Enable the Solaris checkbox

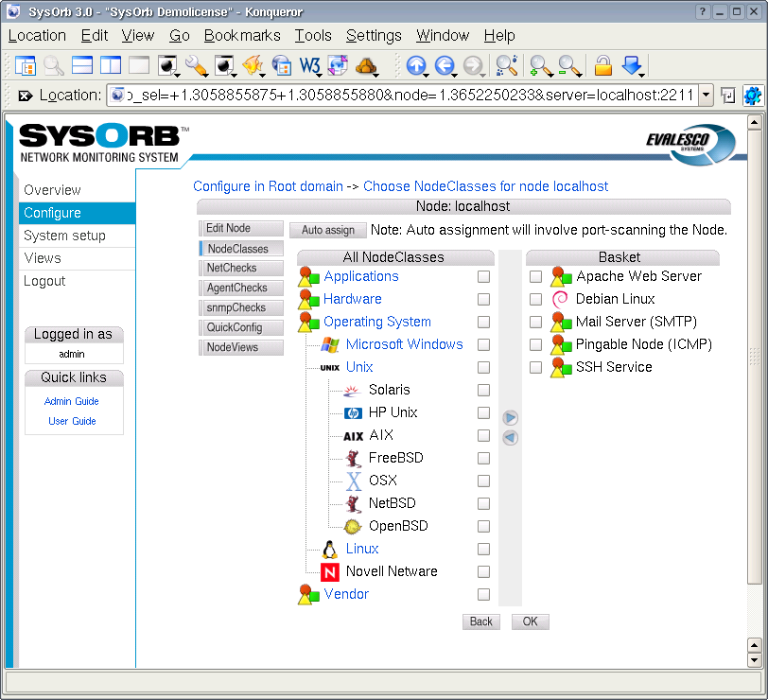tap(484, 390)
